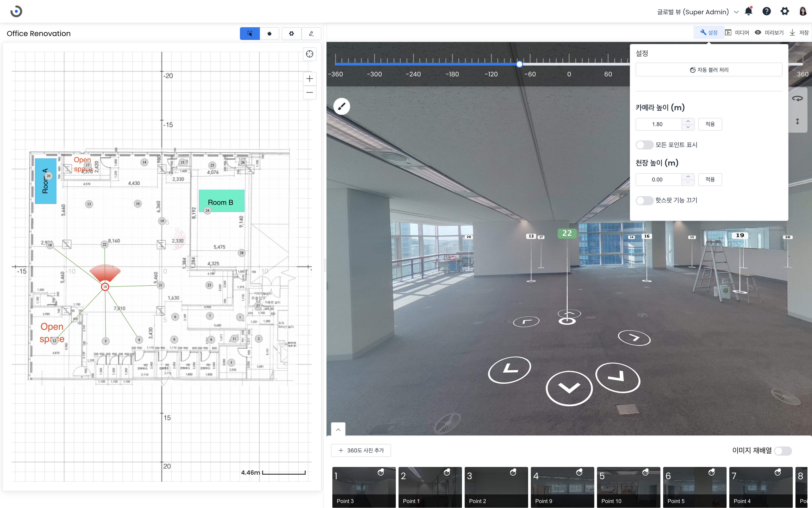Click the camera height input field
The height and width of the screenshot is (508, 812).
point(658,124)
